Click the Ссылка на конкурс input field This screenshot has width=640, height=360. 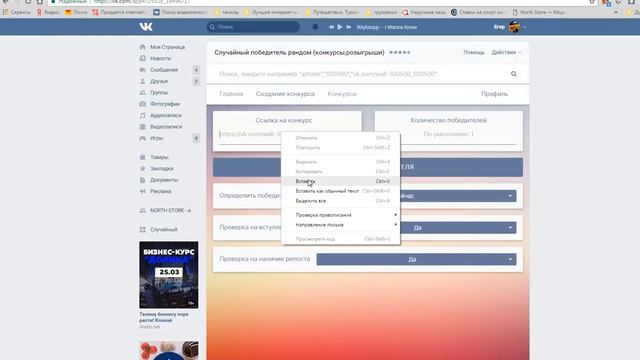(x=250, y=135)
